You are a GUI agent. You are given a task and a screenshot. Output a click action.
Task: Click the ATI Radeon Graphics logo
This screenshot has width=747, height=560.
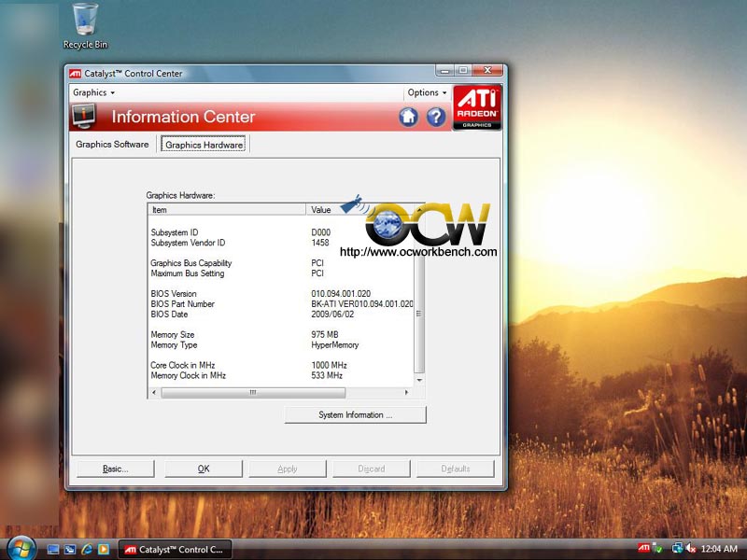coord(477,107)
